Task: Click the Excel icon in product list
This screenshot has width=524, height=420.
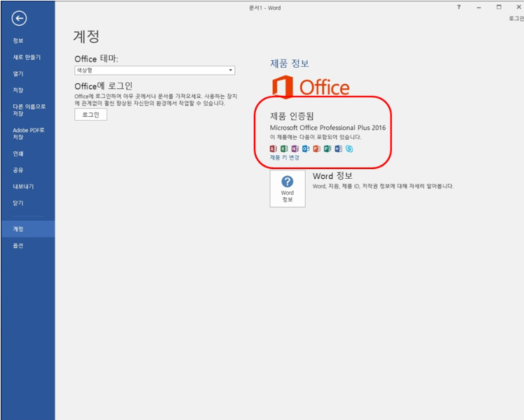Action: tap(284, 149)
